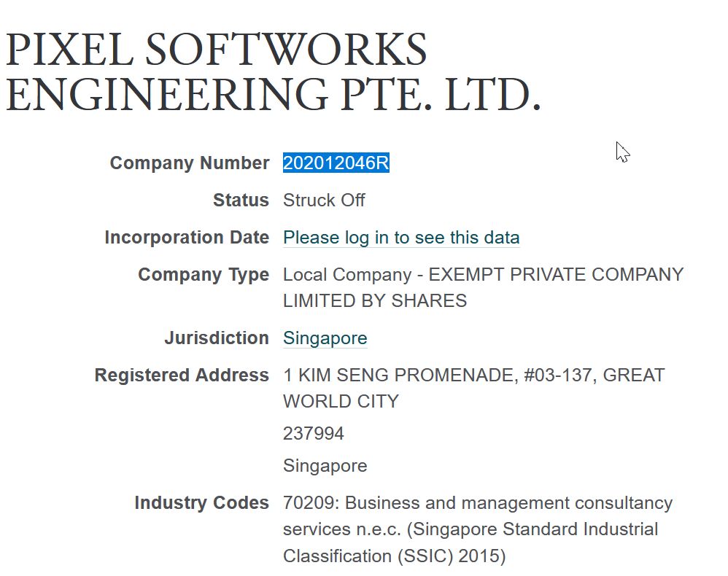Image resolution: width=728 pixels, height=576 pixels.
Task: Click the 'Registered Address' label
Action: 182,375
